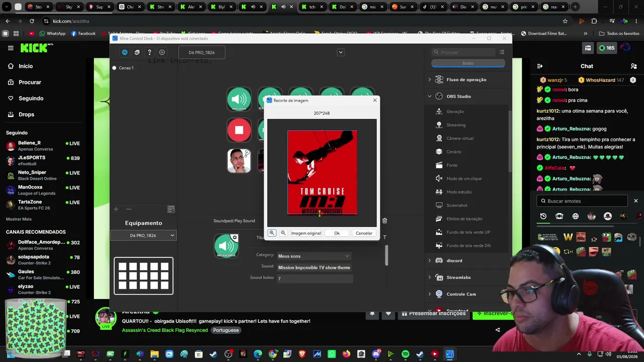Click the Sound name field
The height and width of the screenshot is (362, 644).
tap(315, 267)
